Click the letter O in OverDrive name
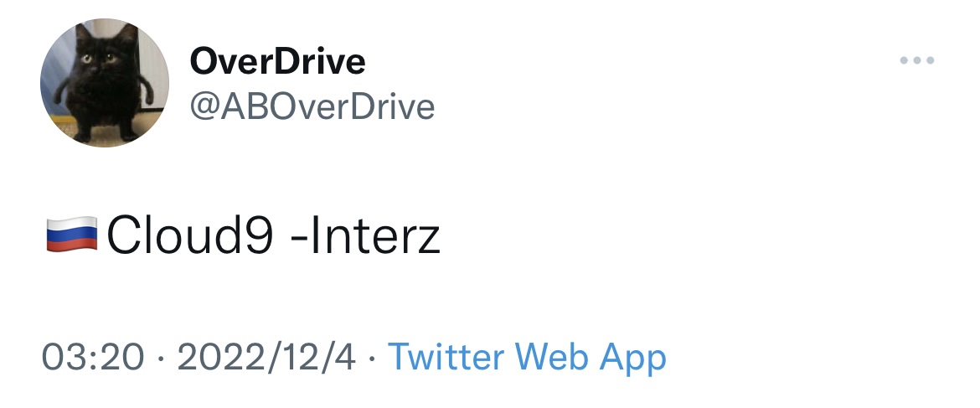The width and height of the screenshot is (980, 408). (x=204, y=61)
